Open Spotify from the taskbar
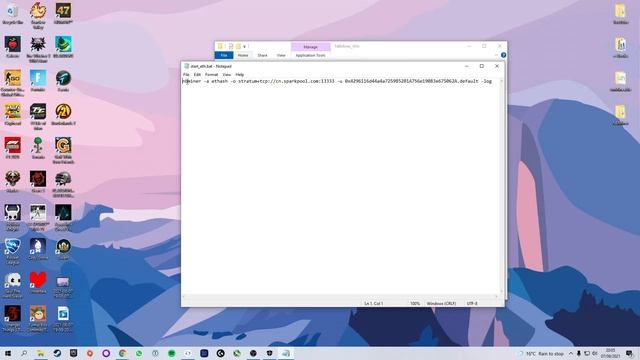Viewport: 640px width, 360px height. point(171,353)
